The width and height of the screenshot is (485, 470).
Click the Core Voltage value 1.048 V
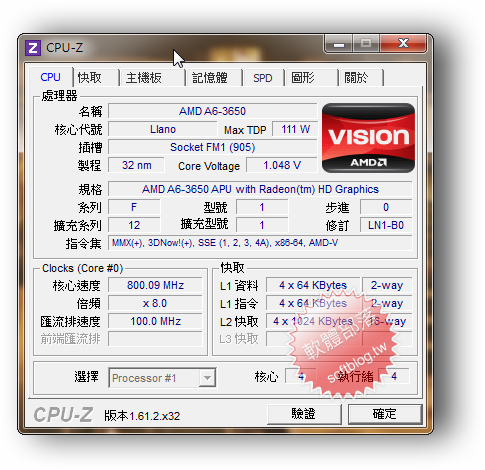[x=282, y=165]
